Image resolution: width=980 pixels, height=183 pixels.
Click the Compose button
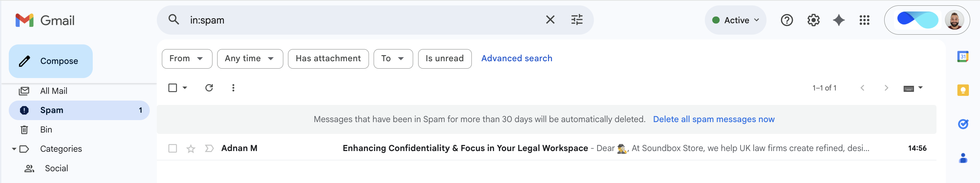coord(51,61)
